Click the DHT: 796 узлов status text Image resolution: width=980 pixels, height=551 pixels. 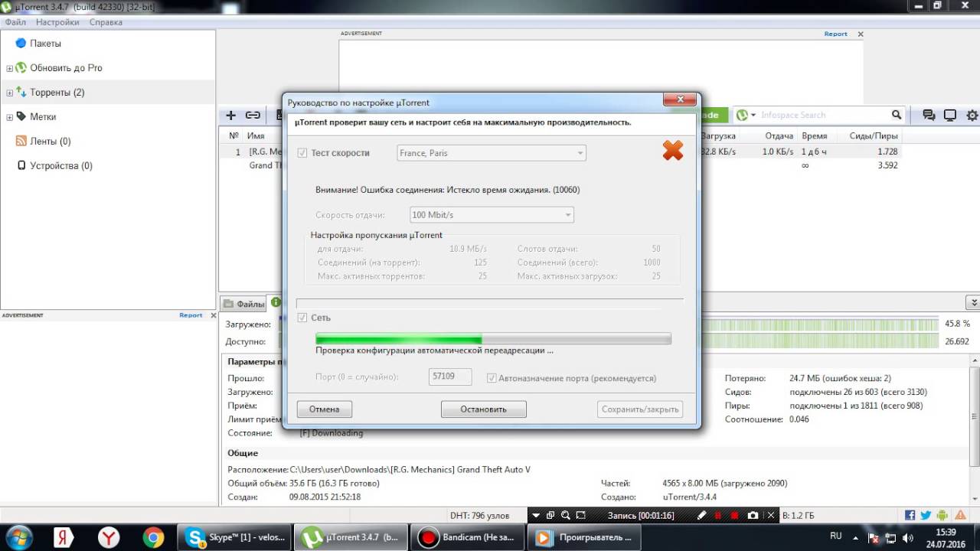(479, 516)
